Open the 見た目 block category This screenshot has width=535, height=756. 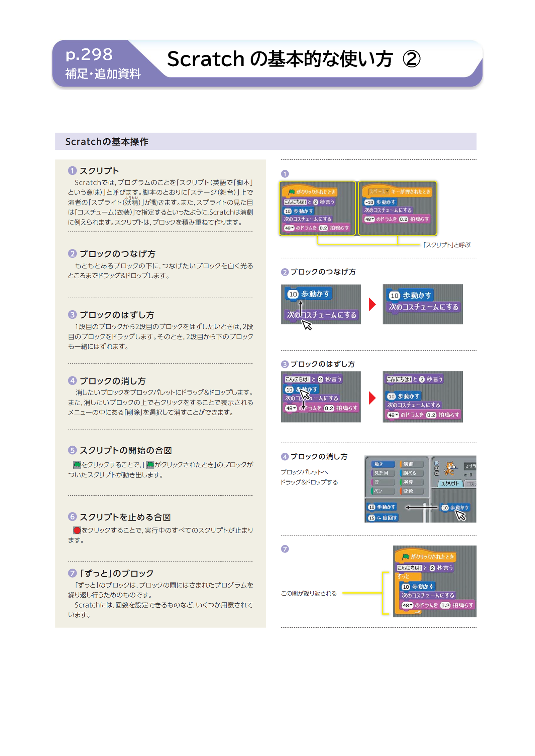point(383,473)
